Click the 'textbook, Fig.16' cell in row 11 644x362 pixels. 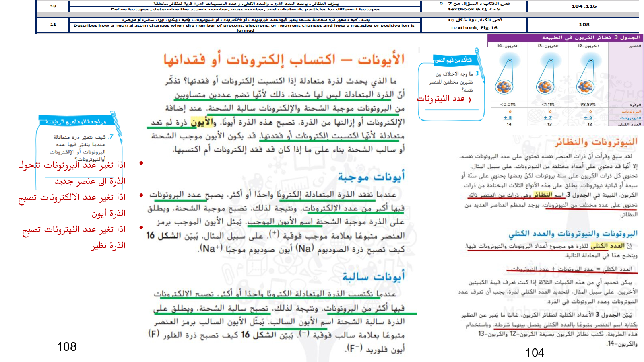coord(474,28)
